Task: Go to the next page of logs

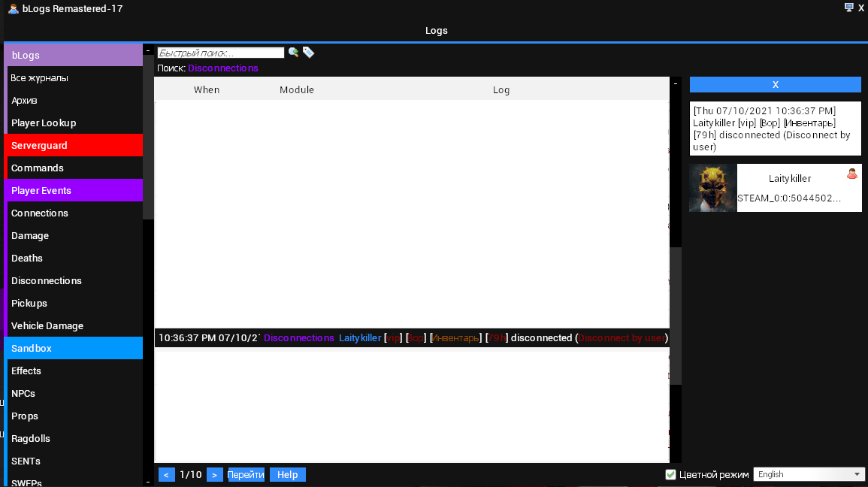Action: [214, 474]
